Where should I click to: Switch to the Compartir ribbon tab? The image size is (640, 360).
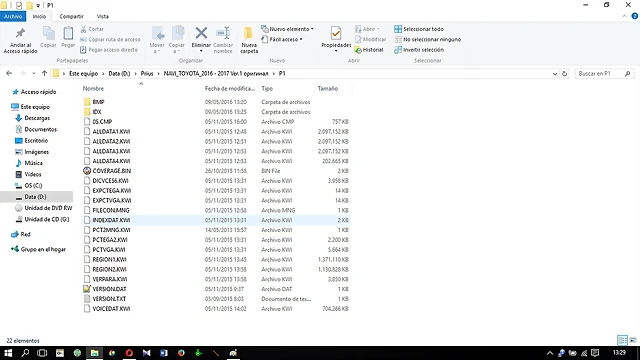coord(71,16)
